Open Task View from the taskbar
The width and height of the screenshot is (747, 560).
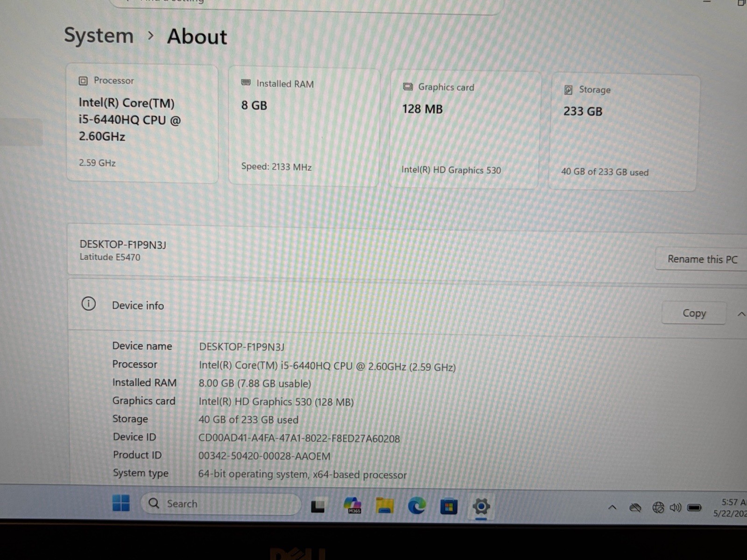click(318, 506)
